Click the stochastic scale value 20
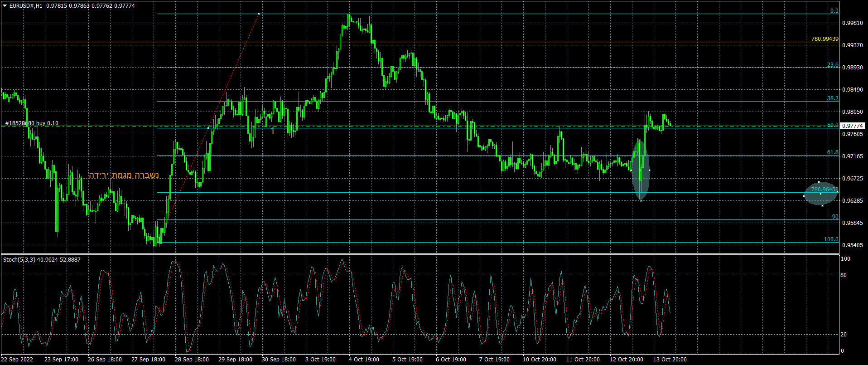Screen dimensions: 868x365 844,335
